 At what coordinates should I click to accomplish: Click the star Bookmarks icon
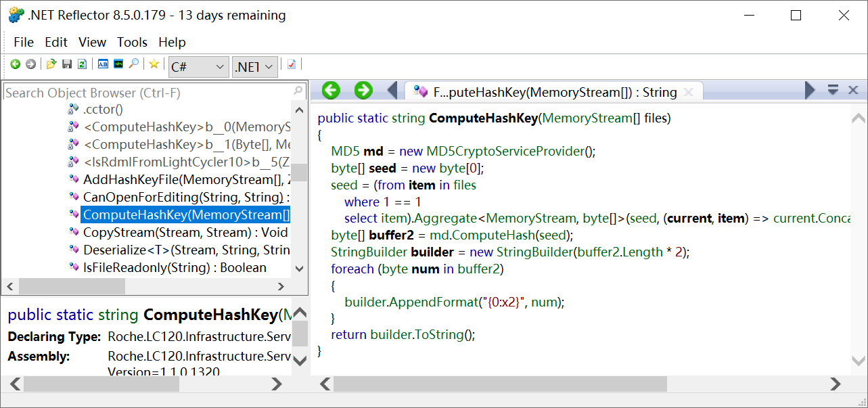click(154, 64)
